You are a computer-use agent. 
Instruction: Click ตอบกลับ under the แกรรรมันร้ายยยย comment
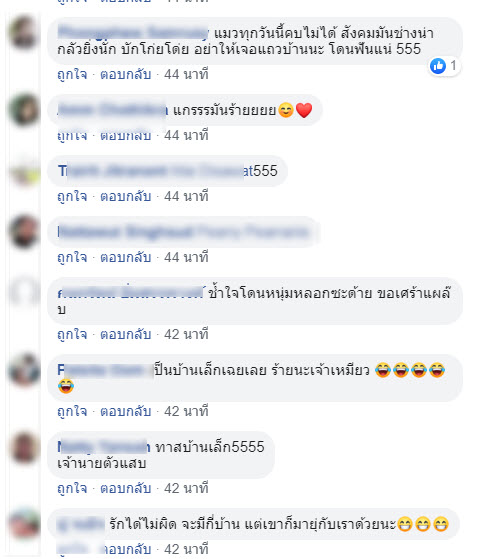click(125, 135)
